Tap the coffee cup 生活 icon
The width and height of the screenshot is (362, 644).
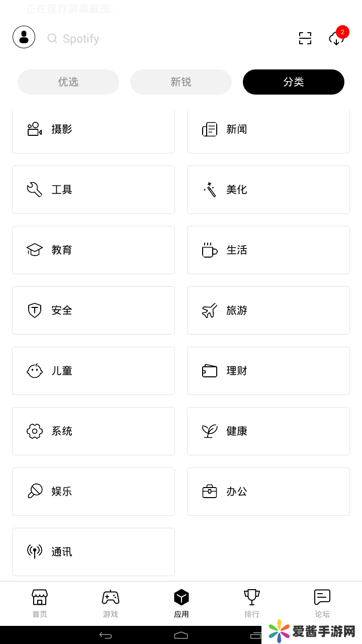click(209, 250)
